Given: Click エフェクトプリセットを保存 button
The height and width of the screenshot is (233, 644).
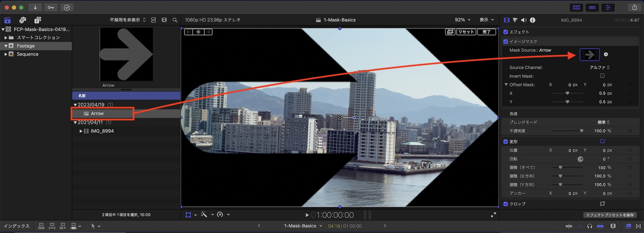Looking at the screenshot, I should (610, 215).
